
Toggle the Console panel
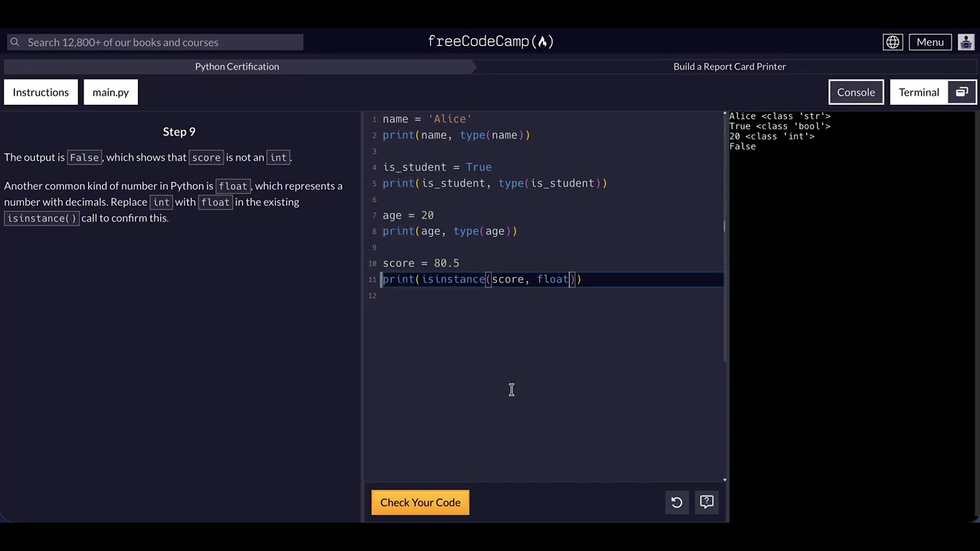(856, 93)
